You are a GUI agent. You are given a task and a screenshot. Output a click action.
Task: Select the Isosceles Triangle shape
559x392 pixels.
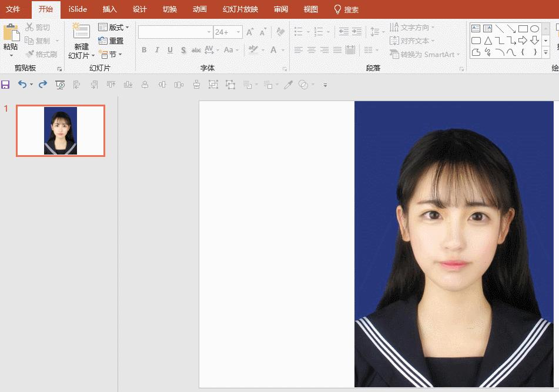tap(488, 40)
